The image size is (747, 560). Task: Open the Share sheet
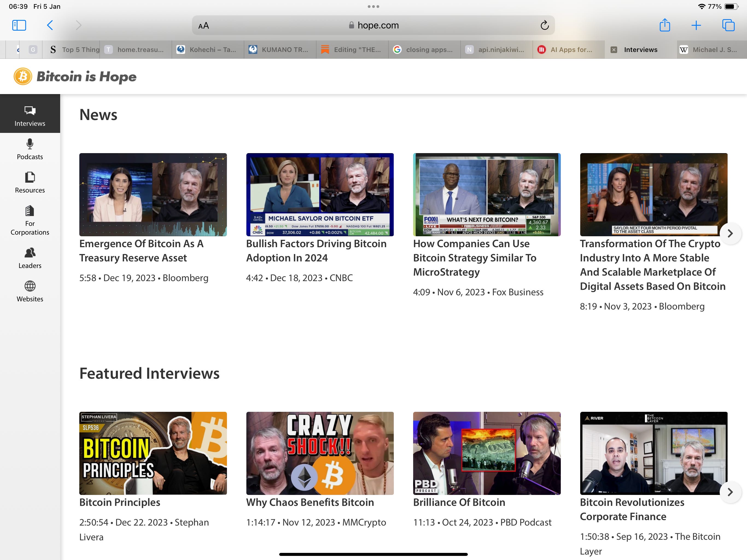(x=665, y=25)
